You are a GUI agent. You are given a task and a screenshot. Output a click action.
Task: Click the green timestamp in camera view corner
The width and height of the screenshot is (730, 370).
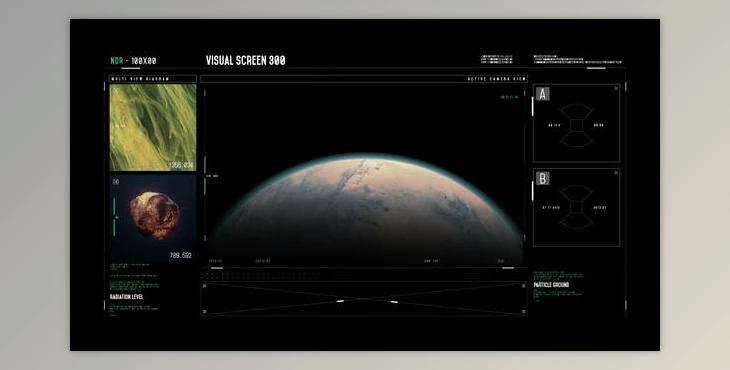(x=509, y=97)
